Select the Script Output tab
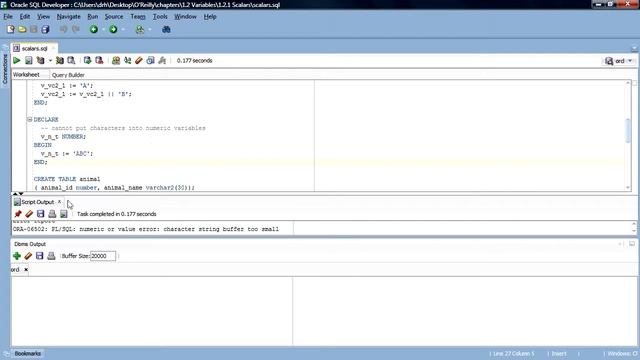The width and height of the screenshot is (640, 360). coord(37,202)
